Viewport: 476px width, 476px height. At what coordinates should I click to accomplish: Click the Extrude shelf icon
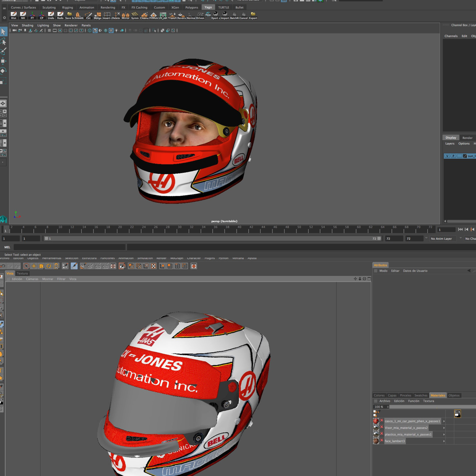(79, 15)
